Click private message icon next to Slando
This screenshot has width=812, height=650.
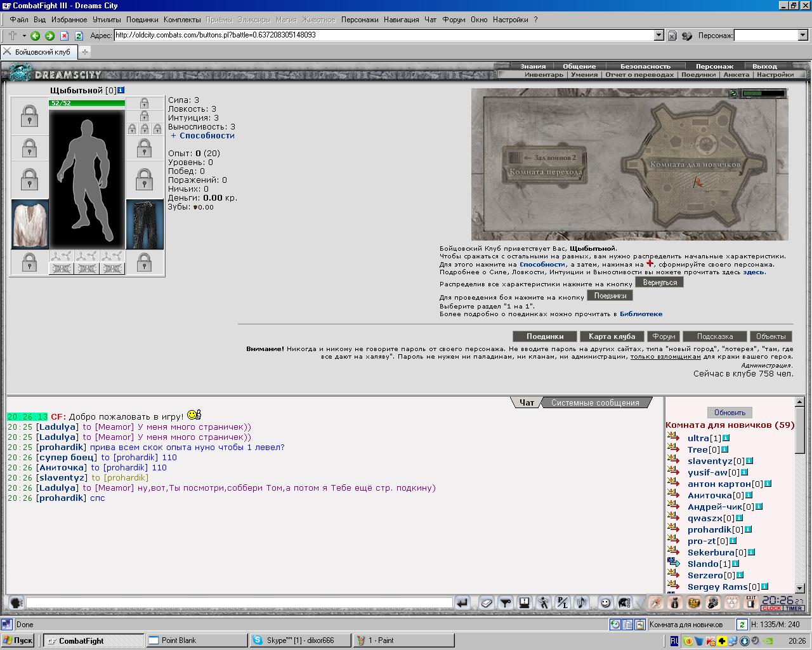pyautogui.click(x=673, y=562)
